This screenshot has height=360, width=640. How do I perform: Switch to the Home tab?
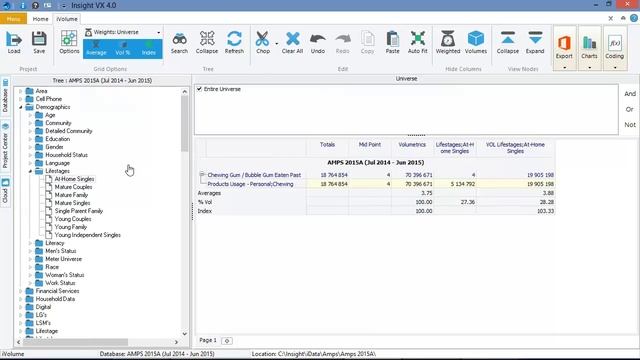(40, 19)
